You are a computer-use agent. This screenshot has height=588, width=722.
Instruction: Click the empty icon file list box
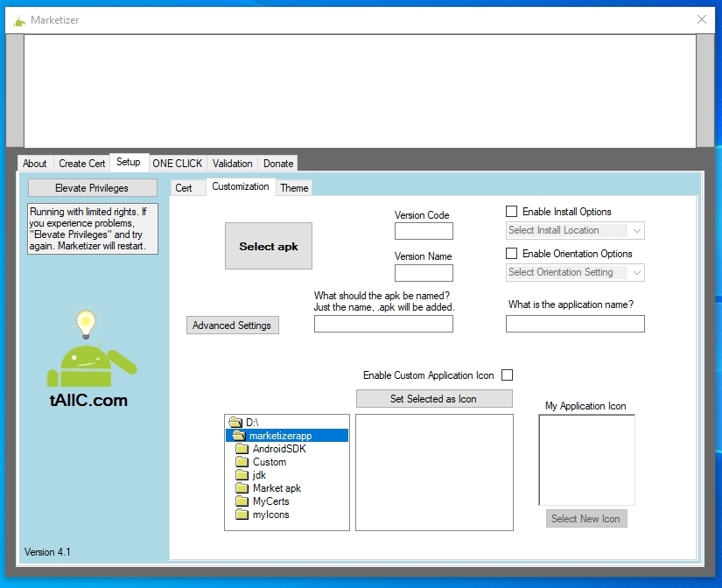click(434, 472)
